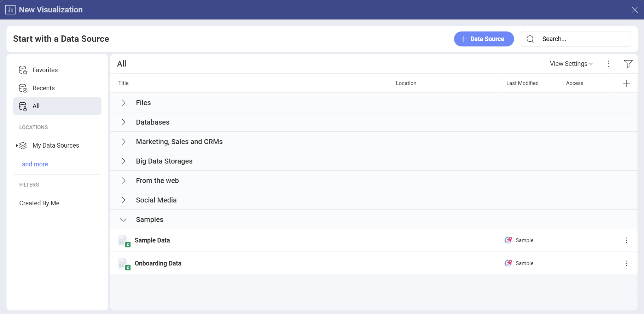The width and height of the screenshot is (644, 314).
Task: Click the Sample Data Excel file icon
Action: (124, 241)
